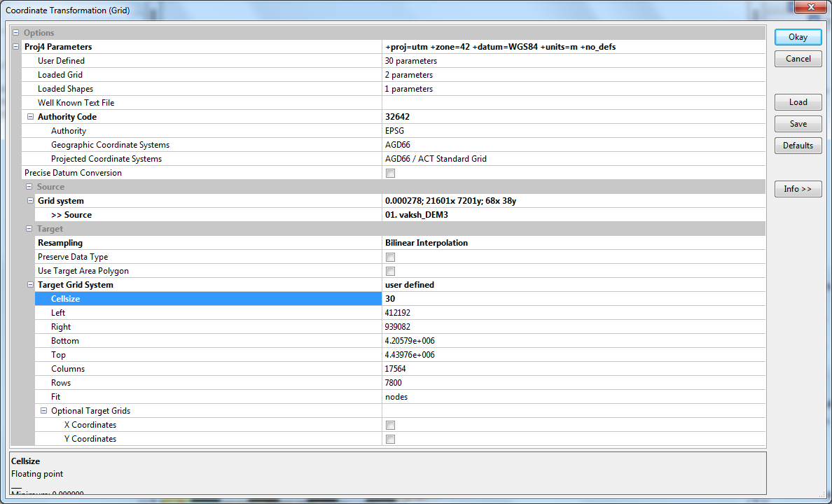
Task: Collapse the Options section
Action: [x=16, y=33]
